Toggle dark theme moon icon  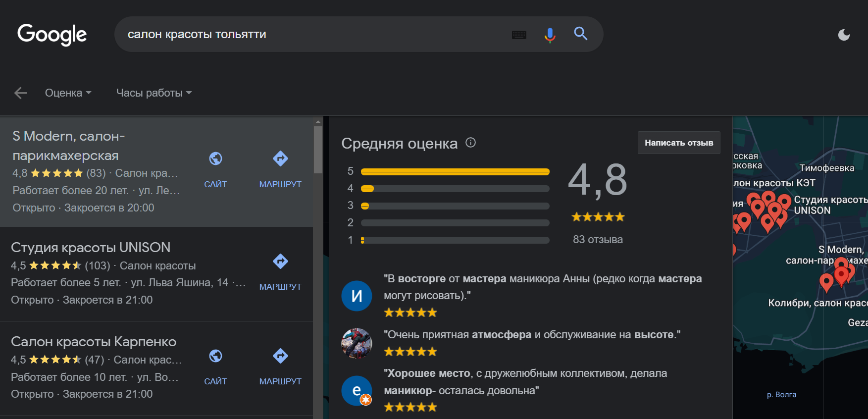click(x=844, y=35)
